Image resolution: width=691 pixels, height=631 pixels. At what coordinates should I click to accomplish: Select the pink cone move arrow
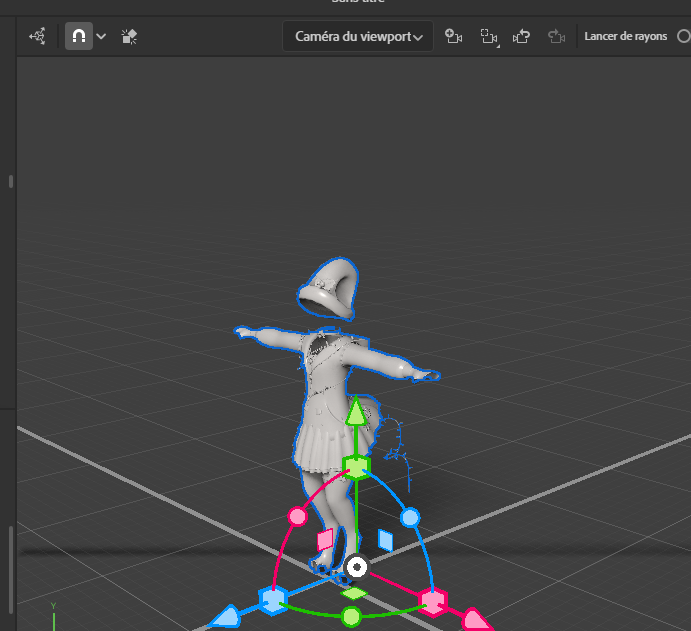pyautogui.click(x=477, y=620)
